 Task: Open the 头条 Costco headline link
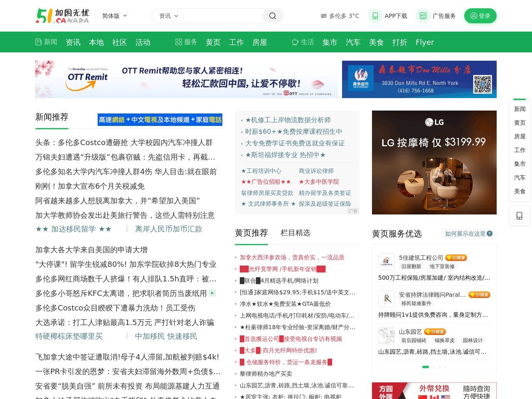124,143
